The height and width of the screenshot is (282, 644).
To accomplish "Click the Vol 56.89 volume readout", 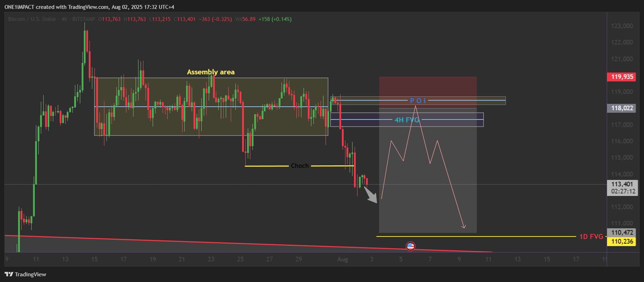I will [x=245, y=19].
